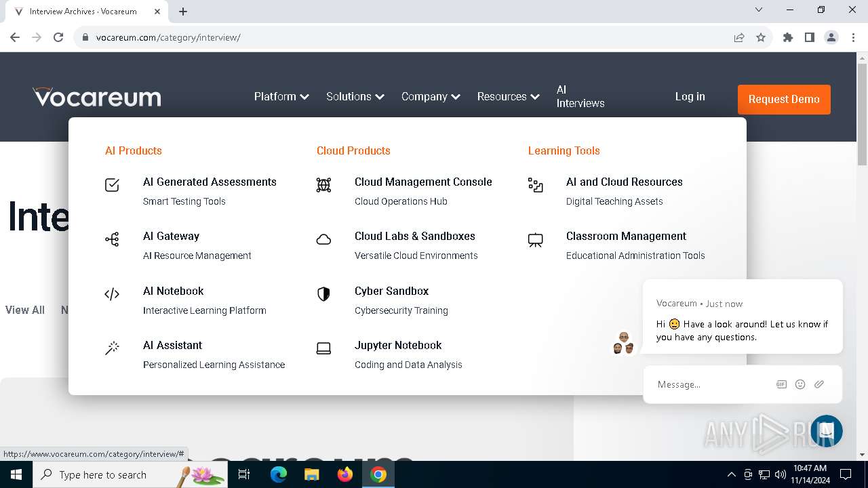The width and height of the screenshot is (868, 488).
Task: Select the View All filter
Action: [25, 310]
